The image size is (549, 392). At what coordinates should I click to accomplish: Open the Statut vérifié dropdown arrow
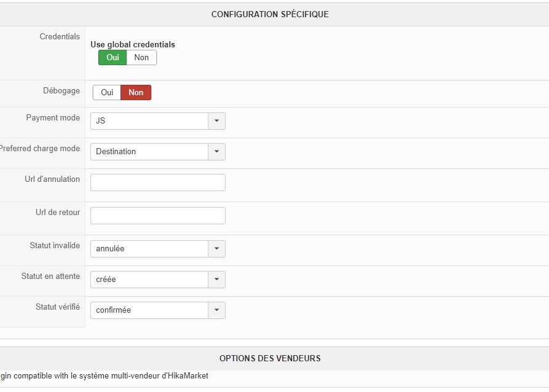click(216, 310)
